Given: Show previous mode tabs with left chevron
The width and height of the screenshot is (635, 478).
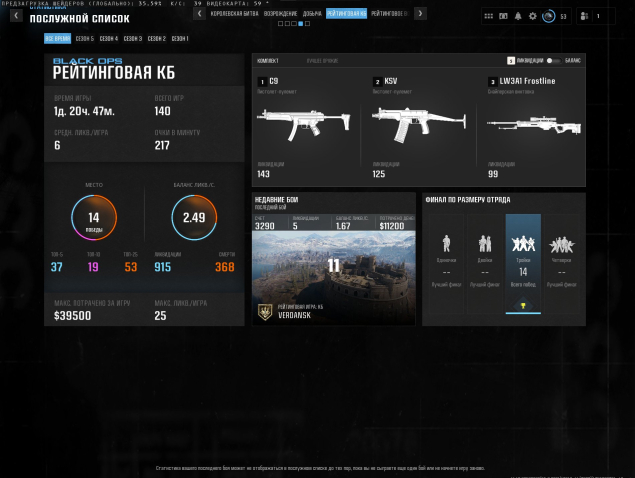Looking at the screenshot, I should 199,13.
